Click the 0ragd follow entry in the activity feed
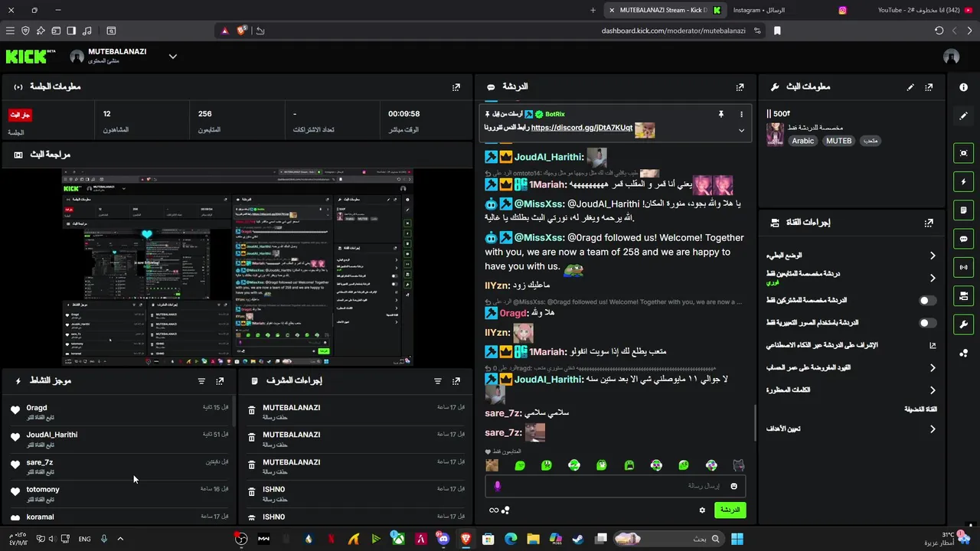This screenshot has height=551, width=980. [119, 412]
